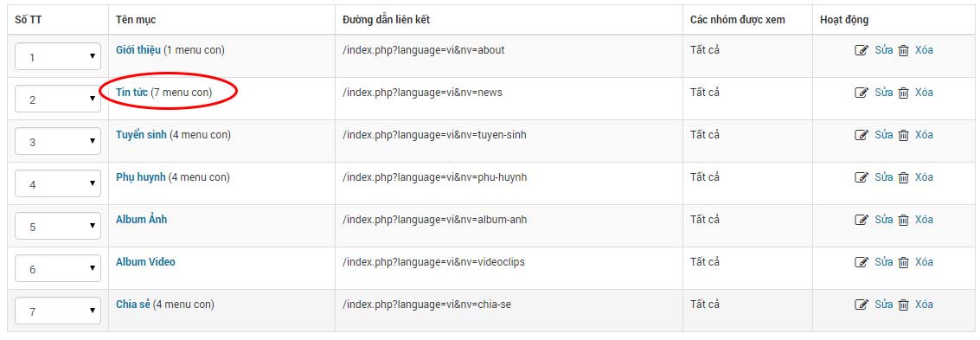This screenshot has height=340, width=980.
Task: Open the Tuyển sinh menu entry
Action: (x=141, y=135)
